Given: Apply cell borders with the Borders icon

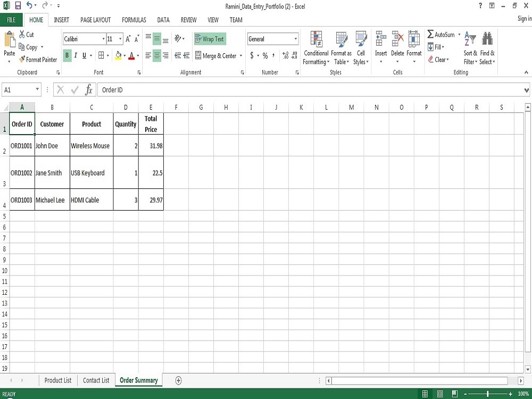Looking at the screenshot, I should click(101, 55).
